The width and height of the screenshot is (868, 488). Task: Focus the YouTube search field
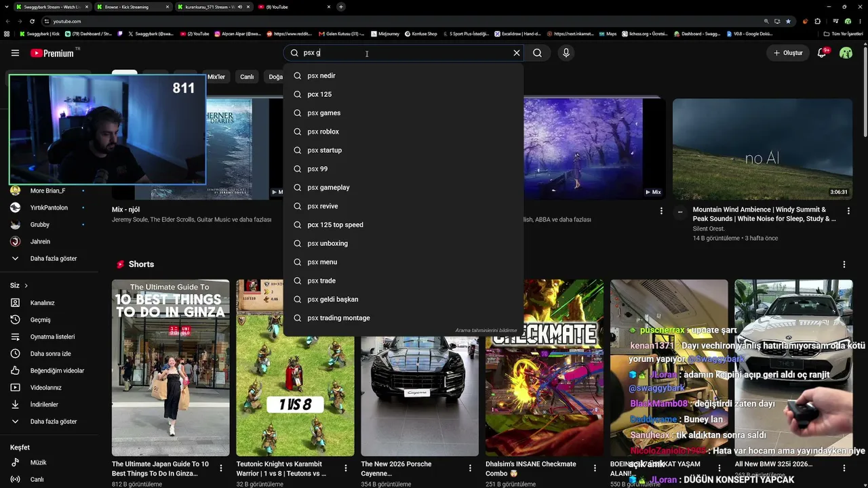pyautogui.click(x=403, y=53)
